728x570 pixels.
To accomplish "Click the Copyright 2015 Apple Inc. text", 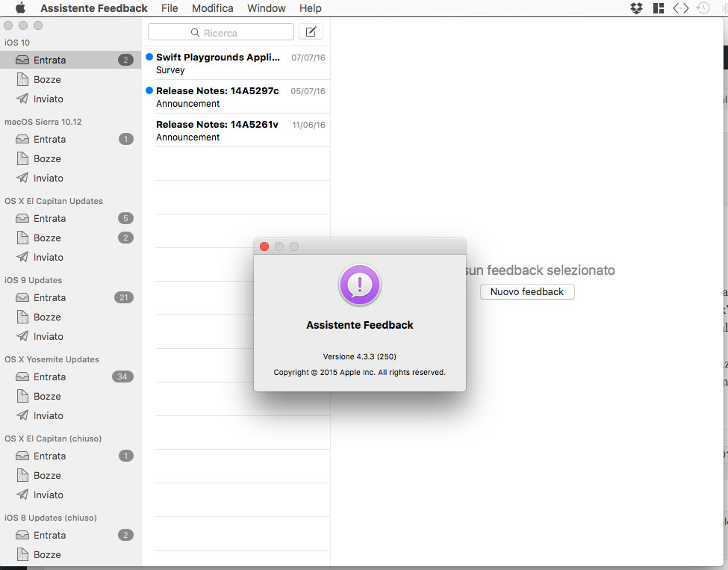I will [x=360, y=373].
